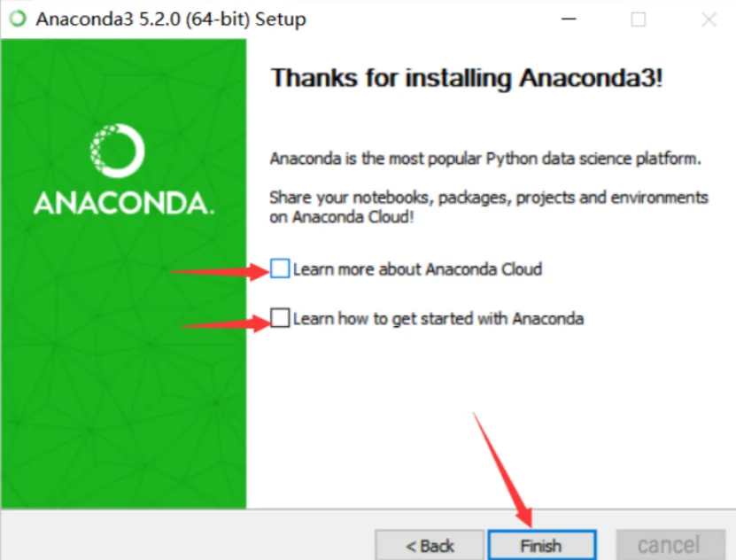
Task: Close the Setup window with the X
Action: tap(709, 19)
